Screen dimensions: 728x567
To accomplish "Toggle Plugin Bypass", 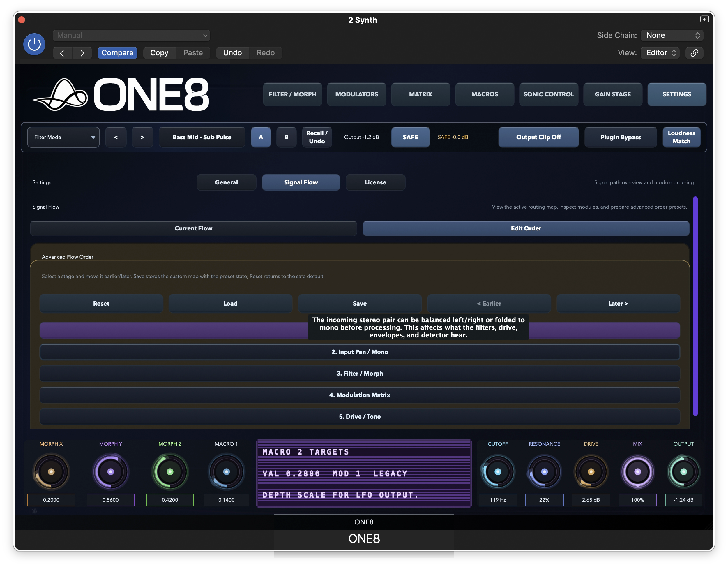I will click(x=620, y=137).
